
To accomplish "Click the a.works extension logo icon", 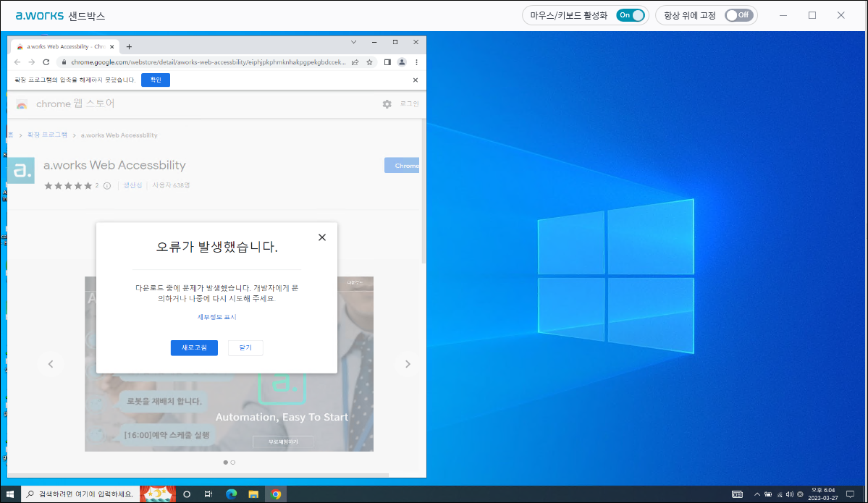I will [21, 170].
